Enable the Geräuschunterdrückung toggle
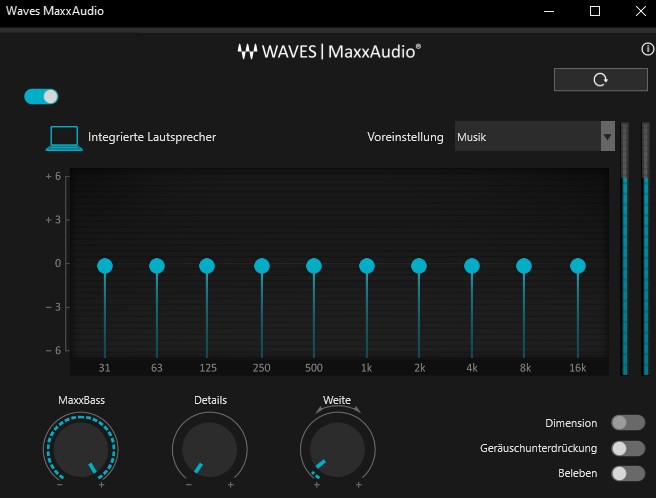This screenshot has height=498, width=656. [x=628, y=448]
